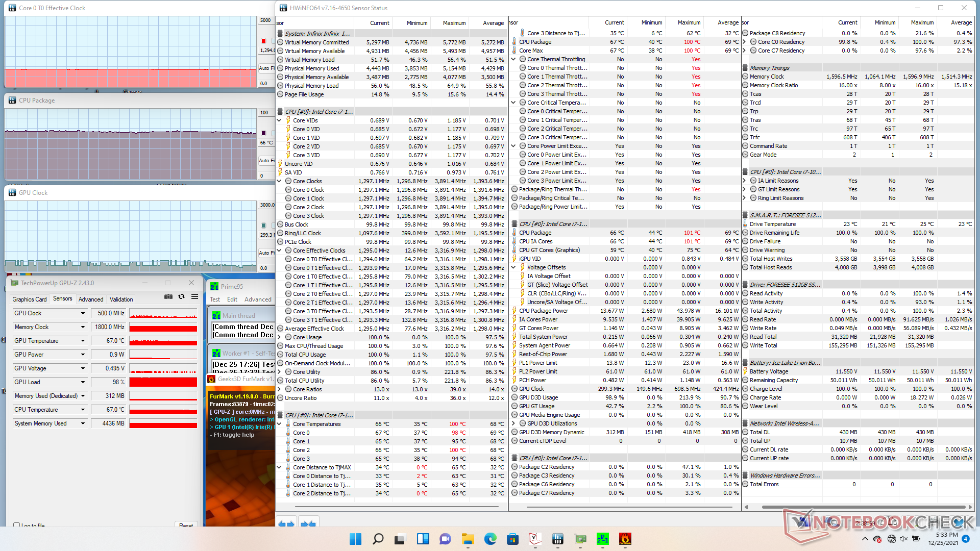Viewport: 980px width, 551px height.
Task: Select Drive Remaining Life row
Action: pyautogui.click(x=859, y=233)
